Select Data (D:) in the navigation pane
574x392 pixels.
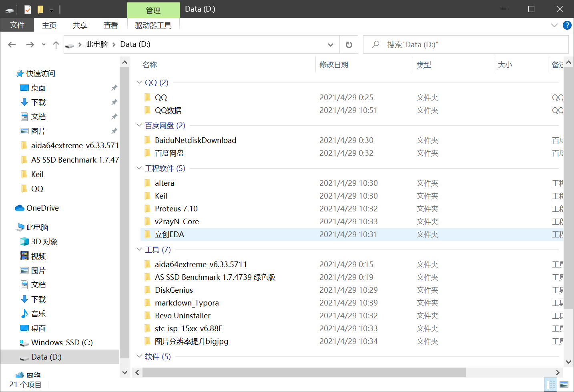[x=60, y=357]
